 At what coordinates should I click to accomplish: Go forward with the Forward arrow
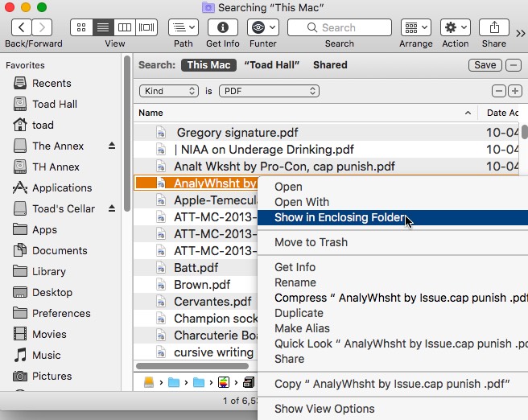pos(42,27)
